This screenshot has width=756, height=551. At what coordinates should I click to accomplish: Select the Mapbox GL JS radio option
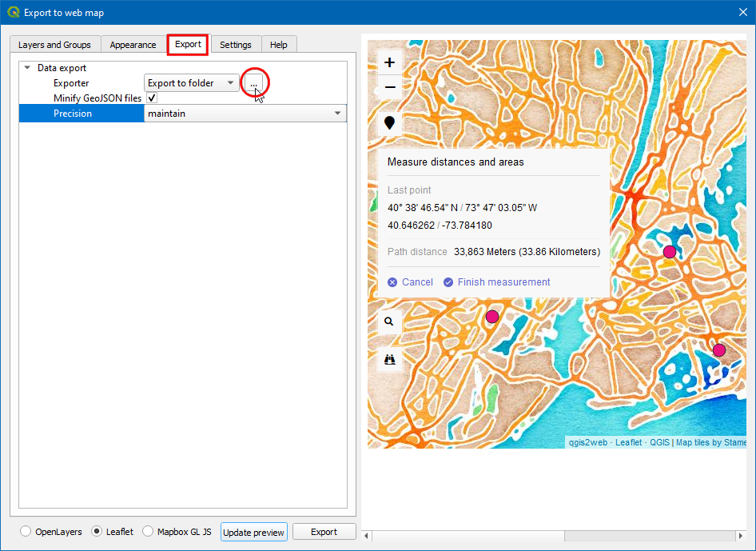(148, 532)
